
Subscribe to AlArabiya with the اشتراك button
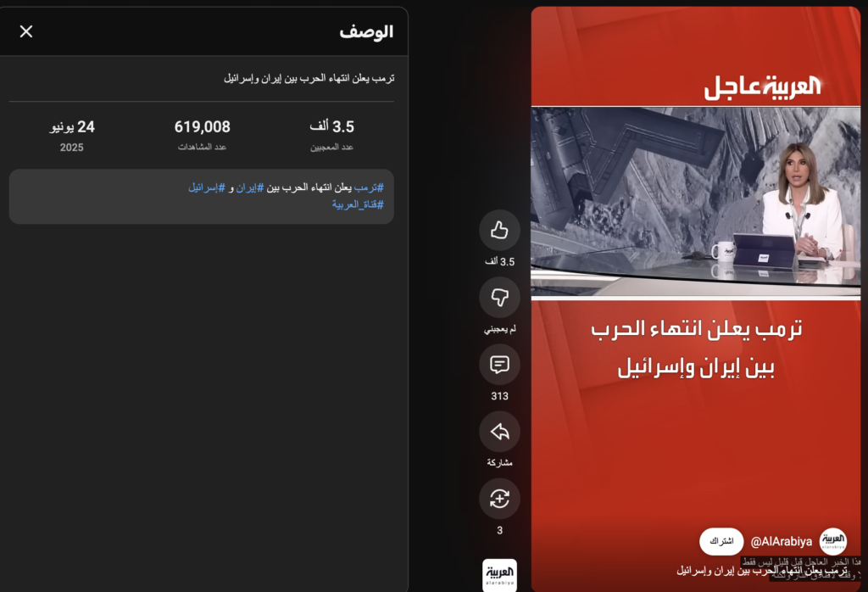[721, 541]
